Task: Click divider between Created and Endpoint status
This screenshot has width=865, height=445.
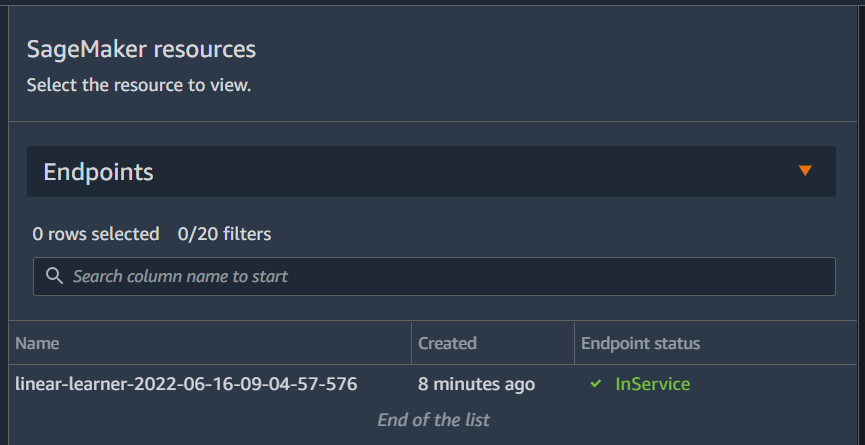Action: (574, 343)
